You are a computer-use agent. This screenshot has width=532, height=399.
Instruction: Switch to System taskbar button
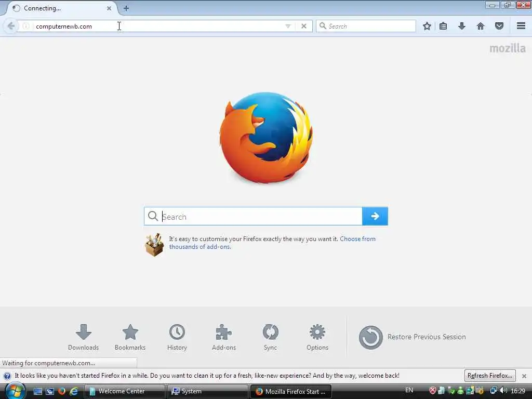pos(207,391)
